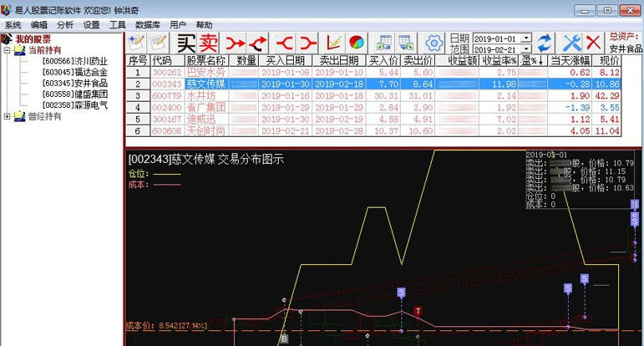Click the table export icon
Screen dimensions: 644x346
point(407,43)
